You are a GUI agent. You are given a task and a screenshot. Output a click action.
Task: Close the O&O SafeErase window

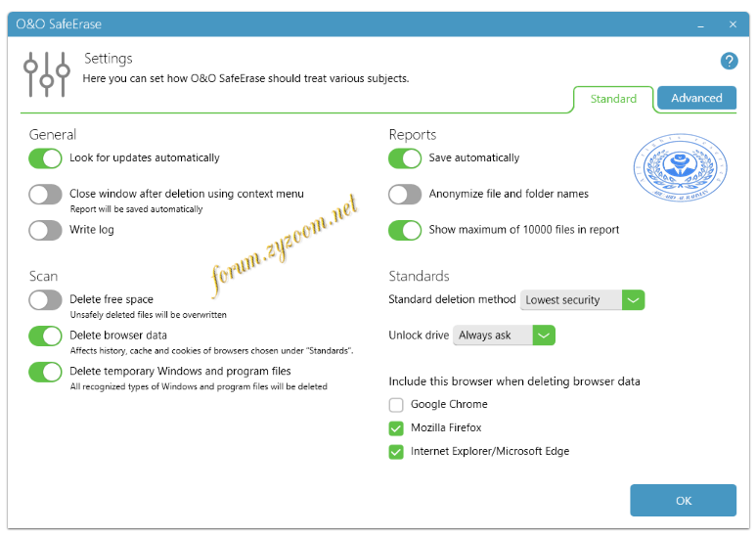(x=733, y=24)
